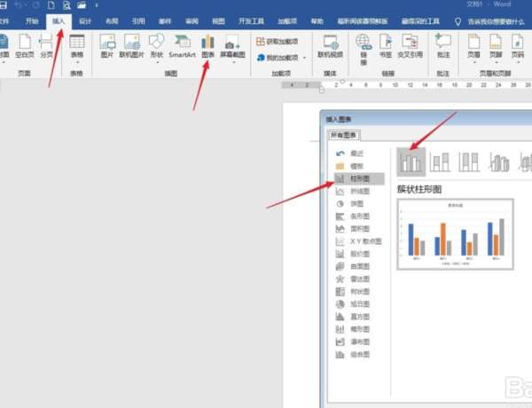Click the clustered column chart preview thumbnail
Viewport: 532px width, 408px height.
[455, 234]
